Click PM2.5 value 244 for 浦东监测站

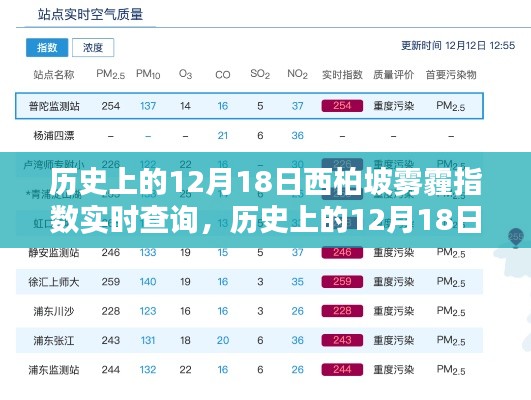tap(111, 370)
